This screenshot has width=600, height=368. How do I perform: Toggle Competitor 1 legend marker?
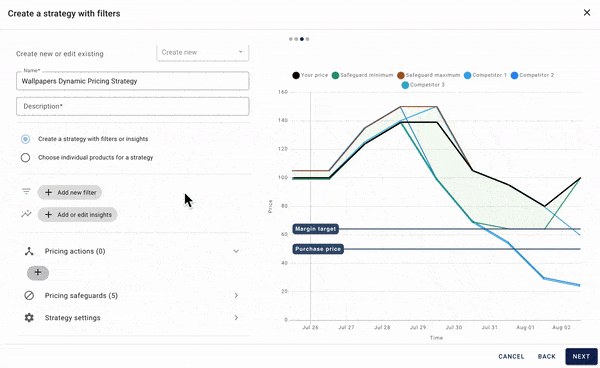click(x=468, y=75)
